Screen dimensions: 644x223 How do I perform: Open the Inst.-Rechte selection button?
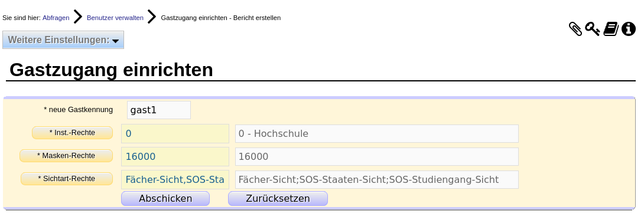(x=72, y=133)
